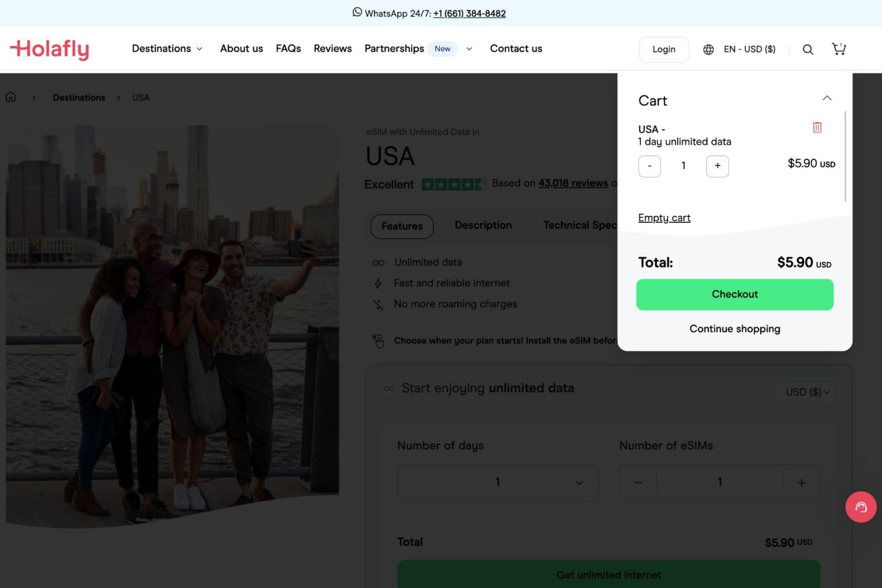The height and width of the screenshot is (588, 882).
Task: Open the Number of days dropdown
Action: point(497,483)
